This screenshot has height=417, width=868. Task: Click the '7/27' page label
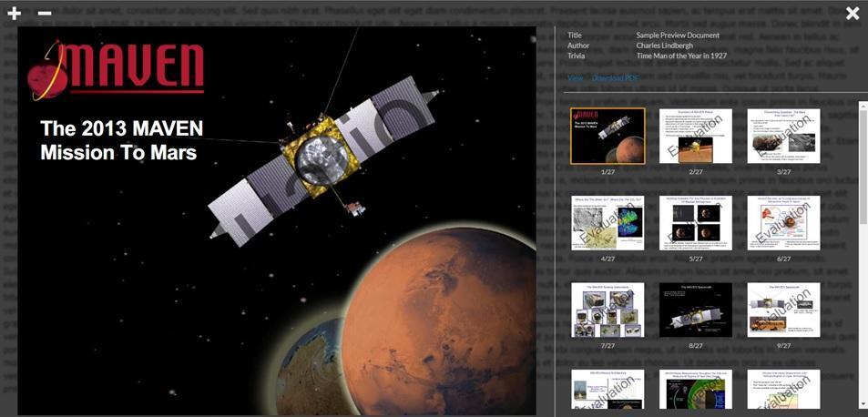(x=608, y=346)
